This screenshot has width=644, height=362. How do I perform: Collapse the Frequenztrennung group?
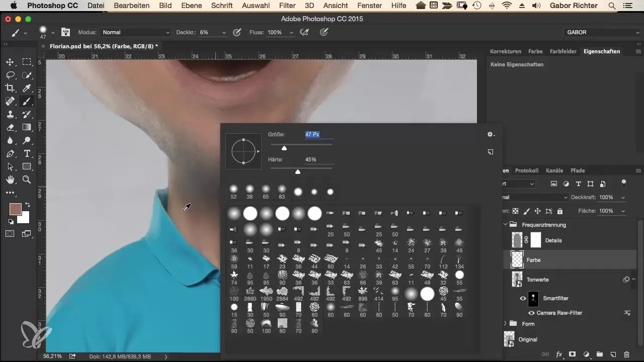tap(506, 225)
